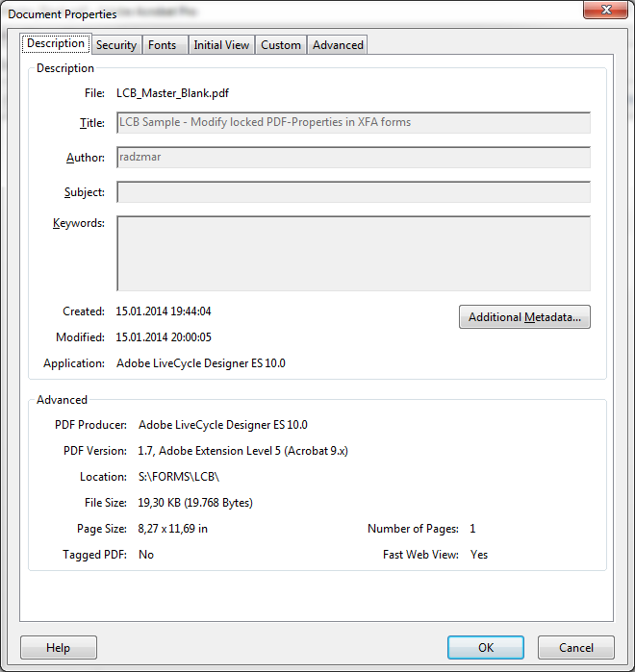The width and height of the screenshot is (635, 672).
Task: Click the Cancel button
Action: [576, 648]
